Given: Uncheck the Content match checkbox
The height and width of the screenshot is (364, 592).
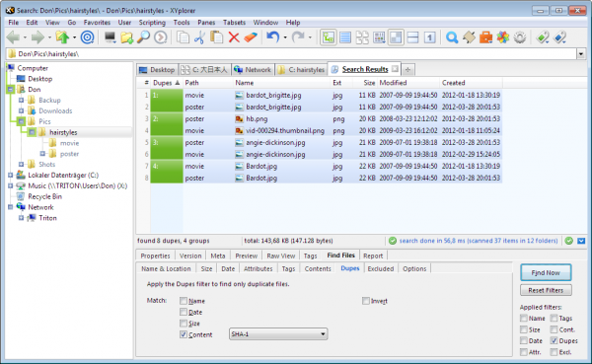Looking at the screenshot, I should pos(184,334).
